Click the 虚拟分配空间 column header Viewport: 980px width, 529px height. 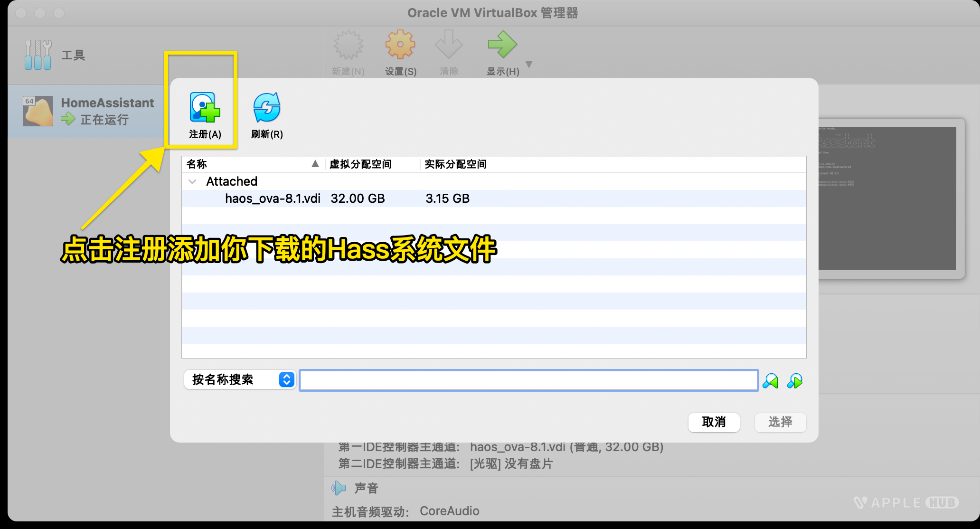361,164
